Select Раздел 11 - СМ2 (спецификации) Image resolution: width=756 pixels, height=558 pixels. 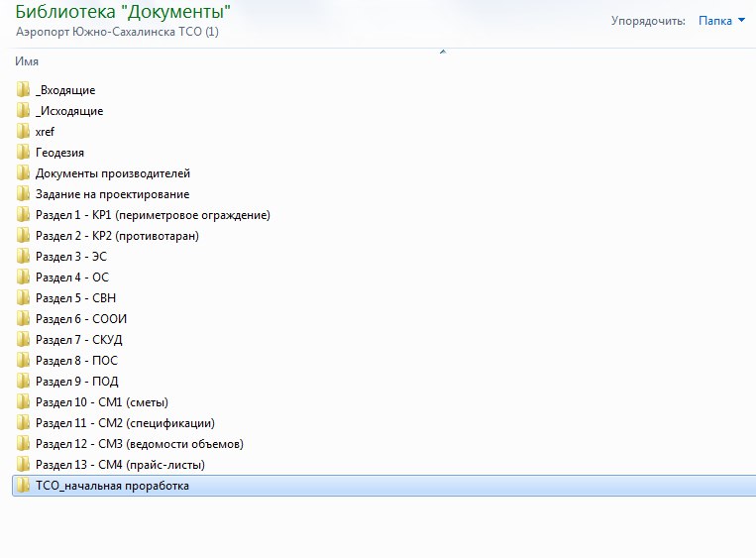click(126, 423)
